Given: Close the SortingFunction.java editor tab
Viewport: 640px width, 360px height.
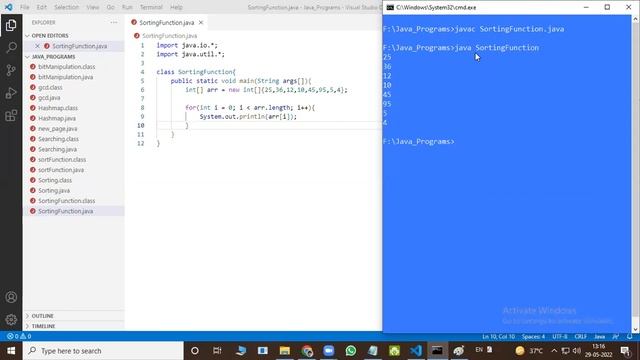Looking at the screenshot, I should click(x=201, y=22).
